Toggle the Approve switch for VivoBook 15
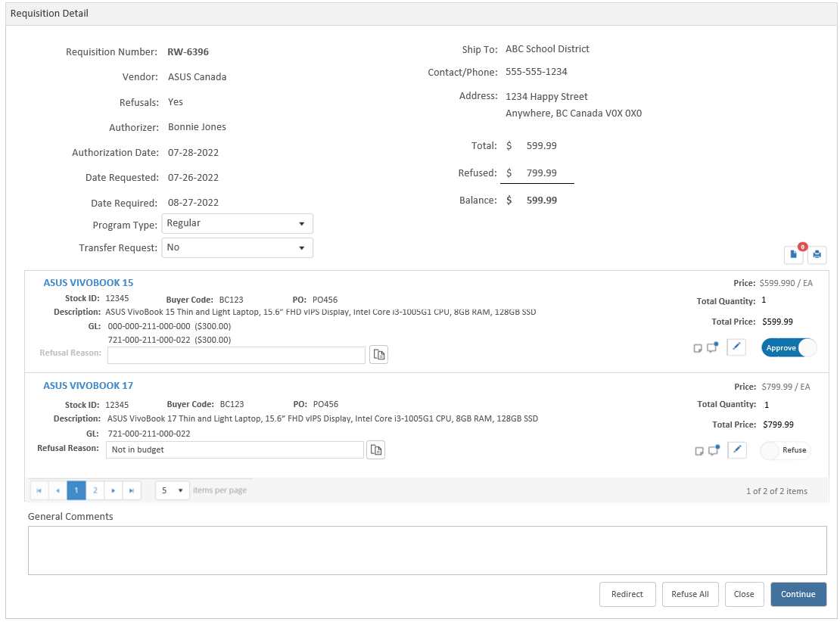The height and width of the screenshot is (622, 840). [x=789, y=347]
